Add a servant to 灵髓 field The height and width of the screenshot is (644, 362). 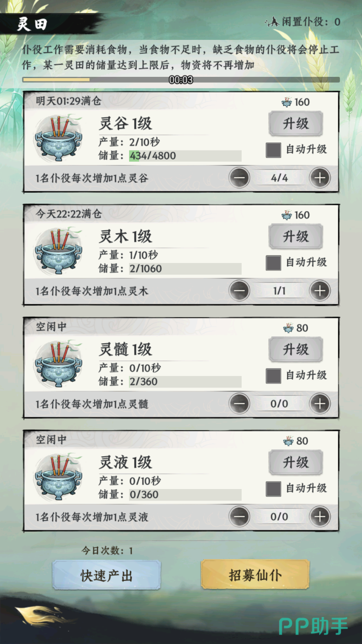pos(320,404)
